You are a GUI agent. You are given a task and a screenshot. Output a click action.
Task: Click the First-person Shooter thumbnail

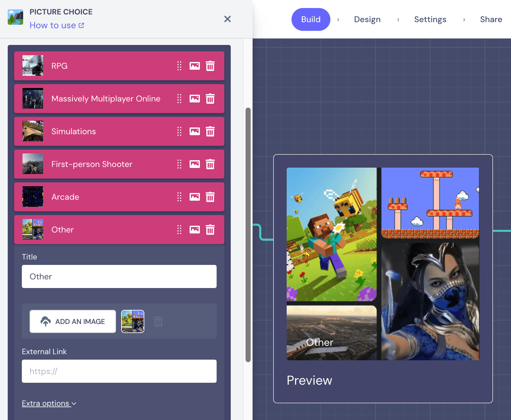pyautogui.click(x=33, y=164)
